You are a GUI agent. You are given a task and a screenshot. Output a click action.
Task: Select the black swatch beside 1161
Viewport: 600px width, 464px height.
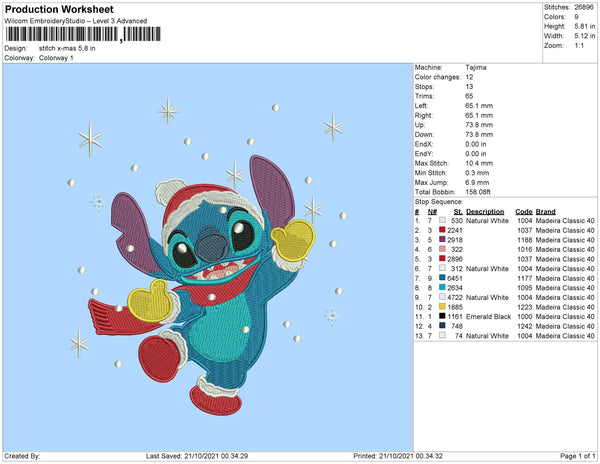pos(442,316)
